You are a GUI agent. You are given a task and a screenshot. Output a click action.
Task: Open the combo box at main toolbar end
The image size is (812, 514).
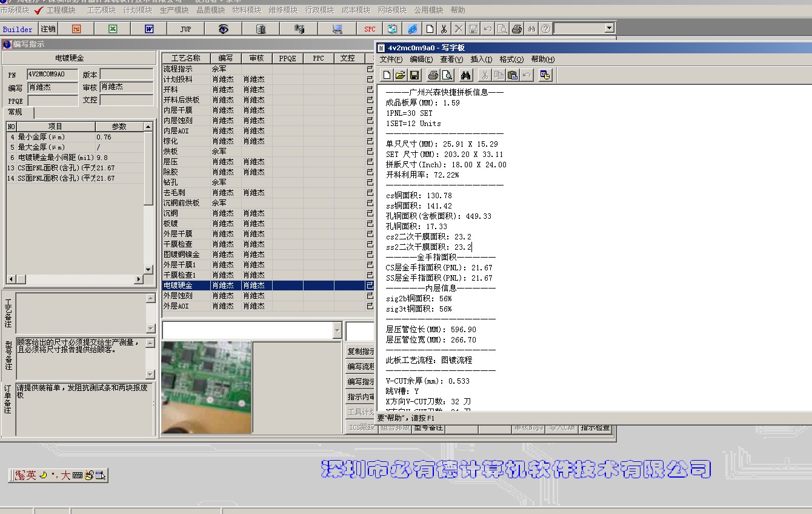click(609, 28)
